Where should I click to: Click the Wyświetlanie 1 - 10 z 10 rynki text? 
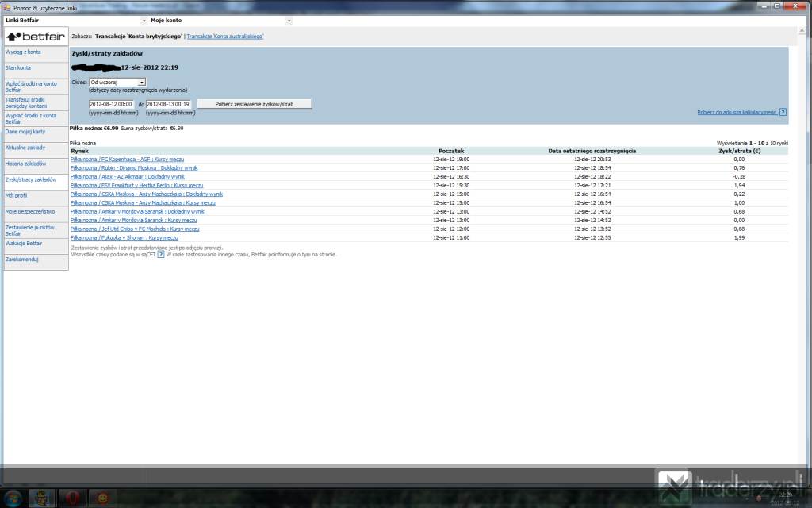click(752, 143)
